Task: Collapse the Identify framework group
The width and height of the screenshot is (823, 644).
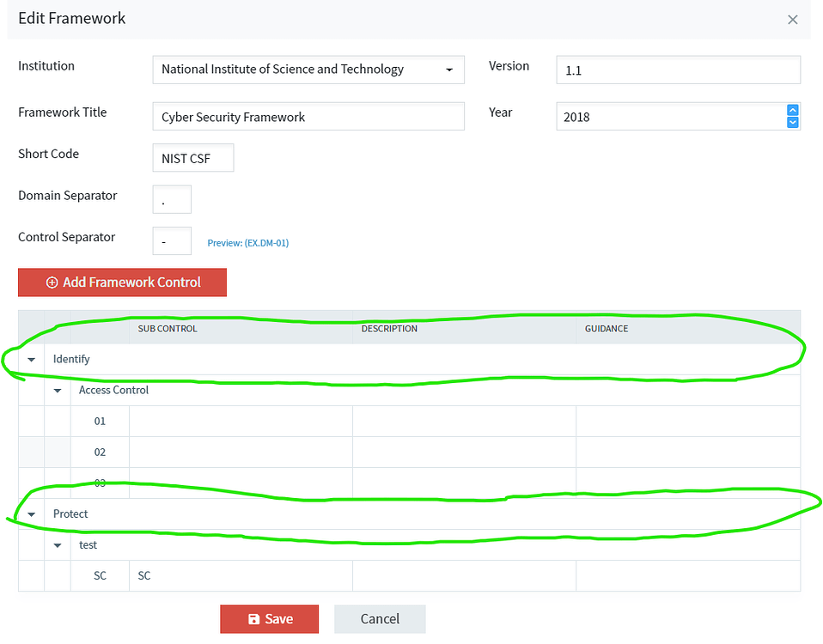Action: pyautogui.click(x=31, y=359)
